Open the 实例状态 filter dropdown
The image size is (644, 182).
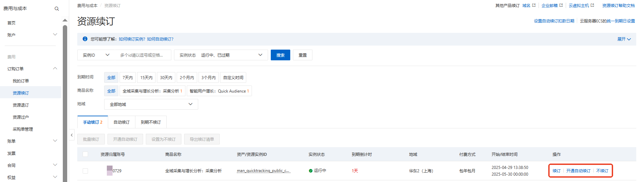[221, 55]
